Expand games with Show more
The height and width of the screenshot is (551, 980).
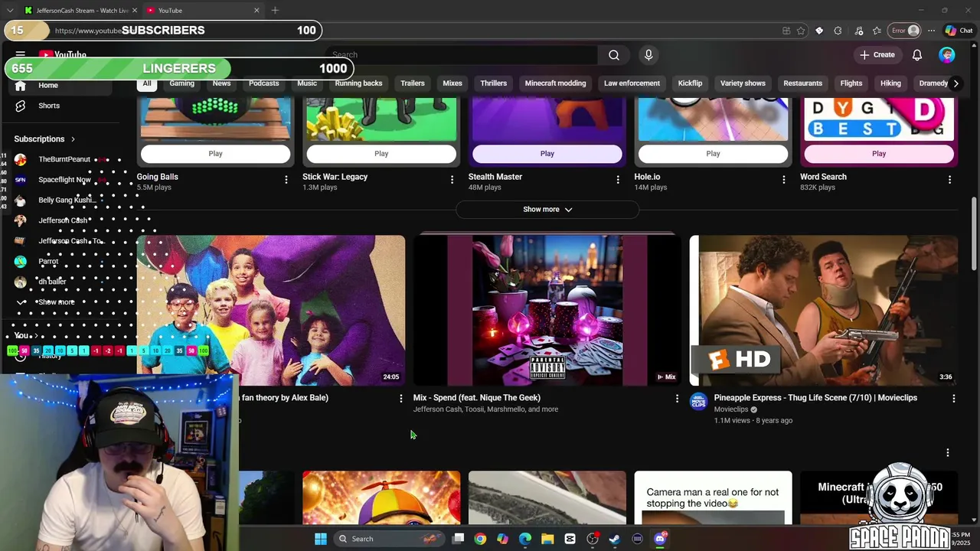tap(547, 210)
